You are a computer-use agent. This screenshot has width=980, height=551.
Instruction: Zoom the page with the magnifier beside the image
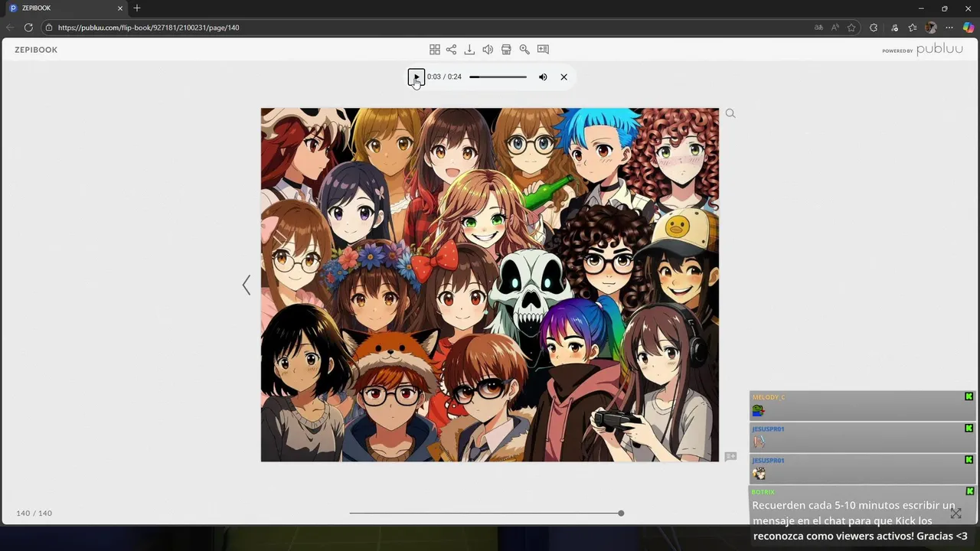point(730,113)
